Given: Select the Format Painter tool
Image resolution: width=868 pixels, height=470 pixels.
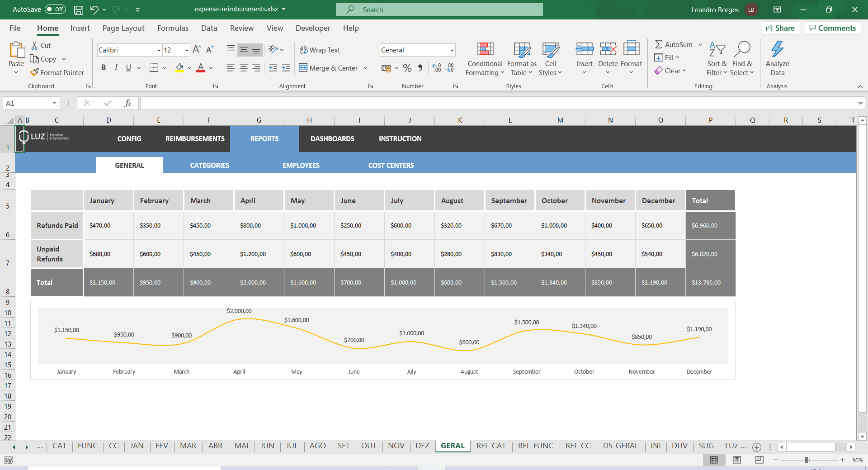Looking at the screenshot, I should tap(57, 72).
